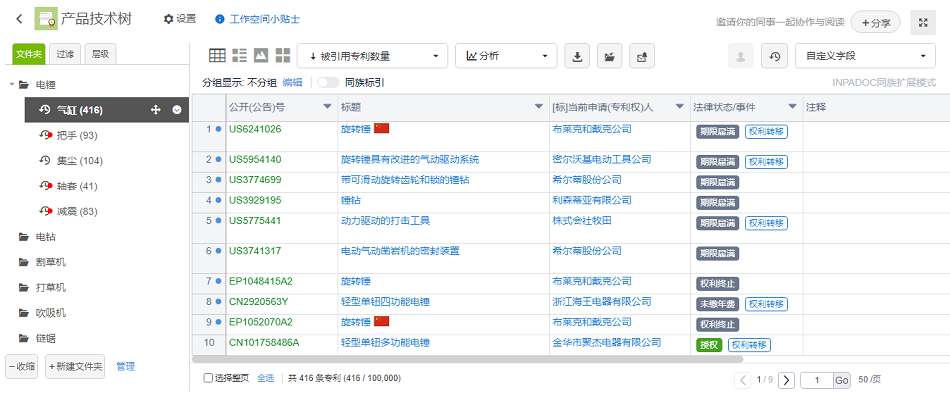Open history with the clock icon button
The width and height of the screenshot is (950, 393).
(x=774, y=56)
